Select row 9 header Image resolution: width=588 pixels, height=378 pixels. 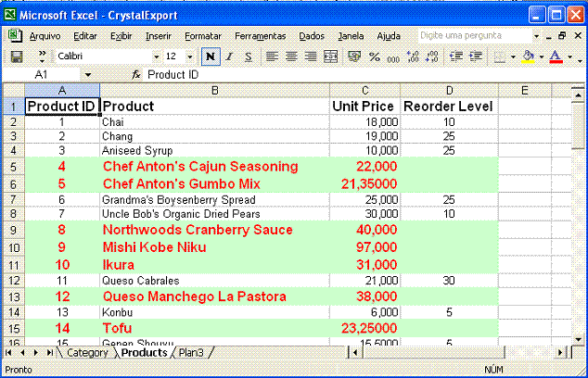tap(14, 230)
